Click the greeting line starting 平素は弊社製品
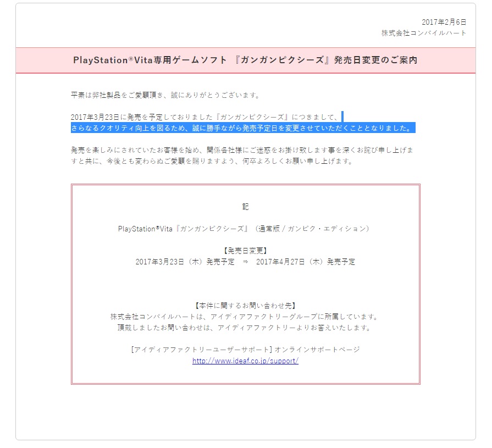Viewport: 492px width, 448px height. point(165,95)
